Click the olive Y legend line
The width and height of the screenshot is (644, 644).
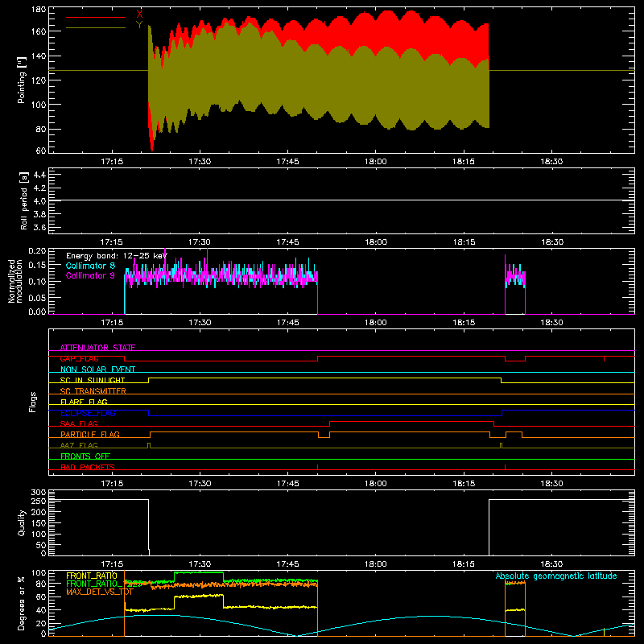coord(96,27)
